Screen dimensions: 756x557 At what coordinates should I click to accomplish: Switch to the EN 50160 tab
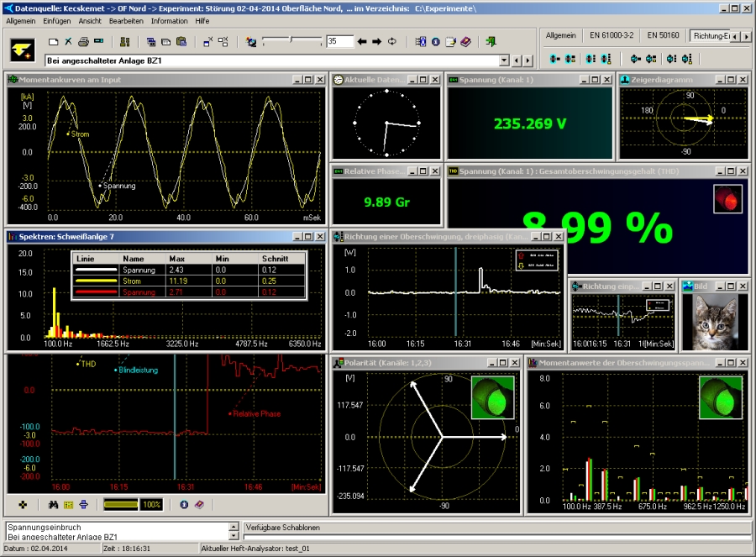(664, 36)
